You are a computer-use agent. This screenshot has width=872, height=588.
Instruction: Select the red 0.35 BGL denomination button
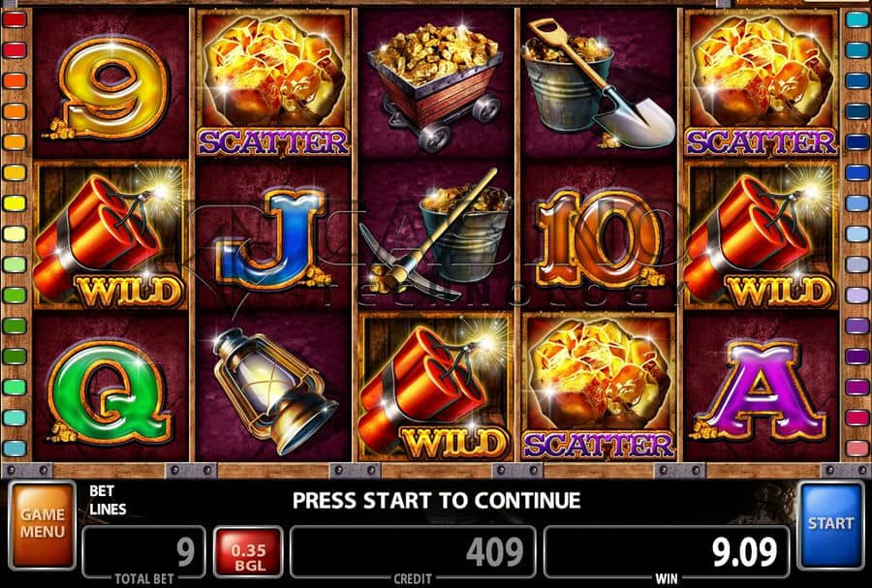248,552
